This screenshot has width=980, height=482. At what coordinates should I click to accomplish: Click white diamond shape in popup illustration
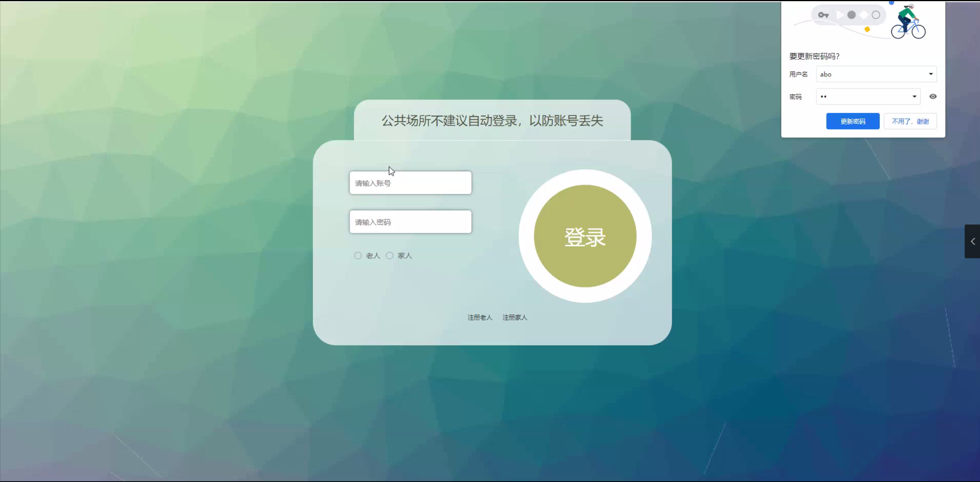pyautogui.click(x=864, y=15)
